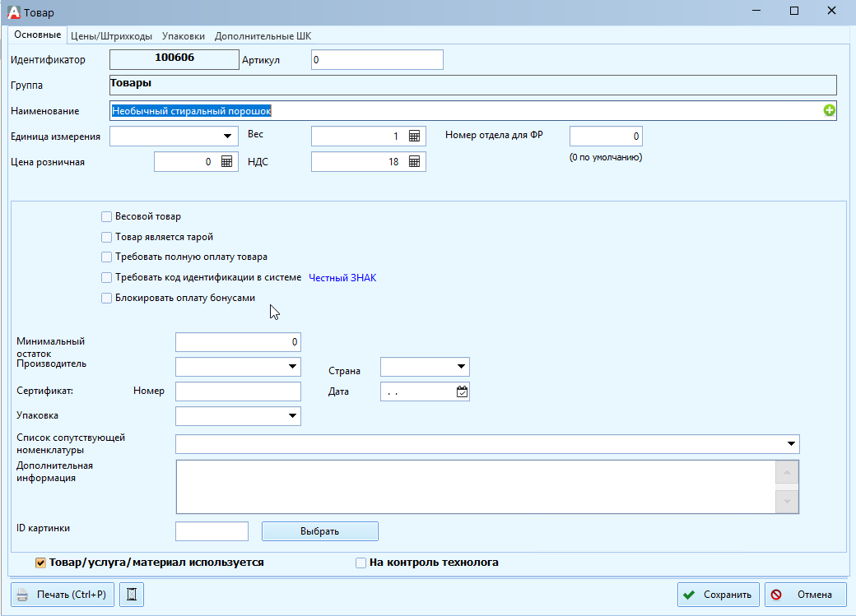The width and height of the screenshot is (856, 616).
Task: Open Цены/Штрихкоды tab
Action: pos(111,36)
